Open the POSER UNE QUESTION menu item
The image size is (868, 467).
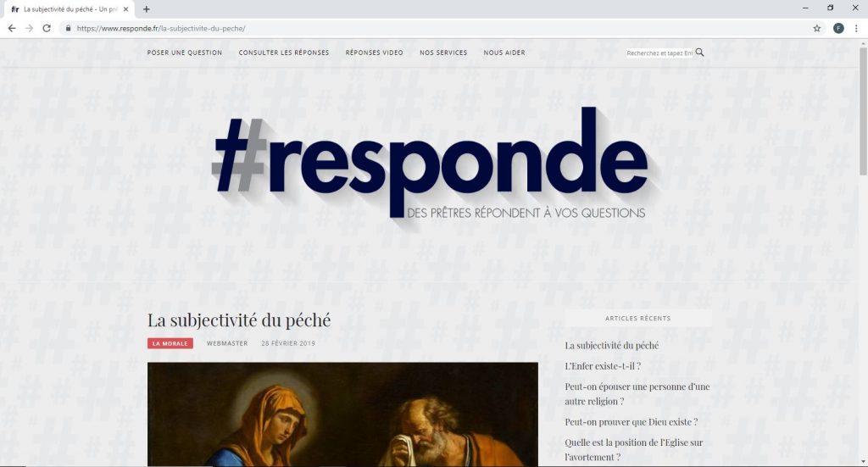click(x=184, y=53)
